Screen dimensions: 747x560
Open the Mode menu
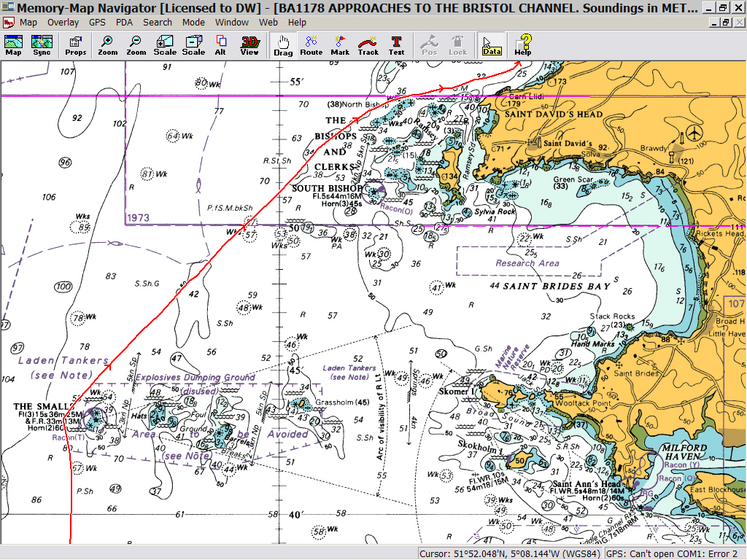click(193, 23)
